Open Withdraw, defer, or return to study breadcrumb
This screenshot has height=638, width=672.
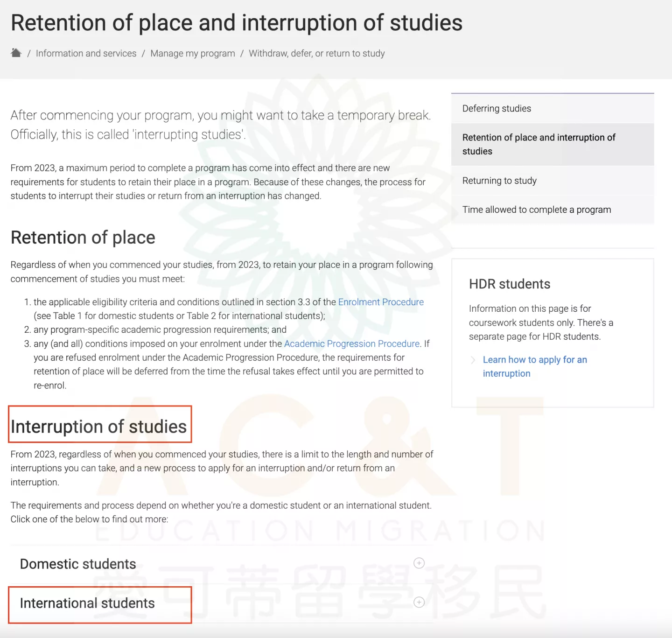pos(317,54)
